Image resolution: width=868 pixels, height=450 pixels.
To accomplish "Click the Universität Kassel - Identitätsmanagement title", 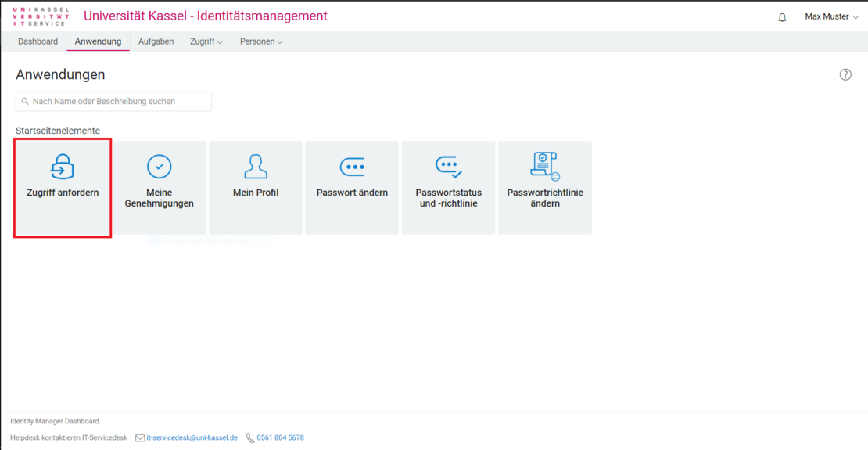I will [x=206, y=16].
